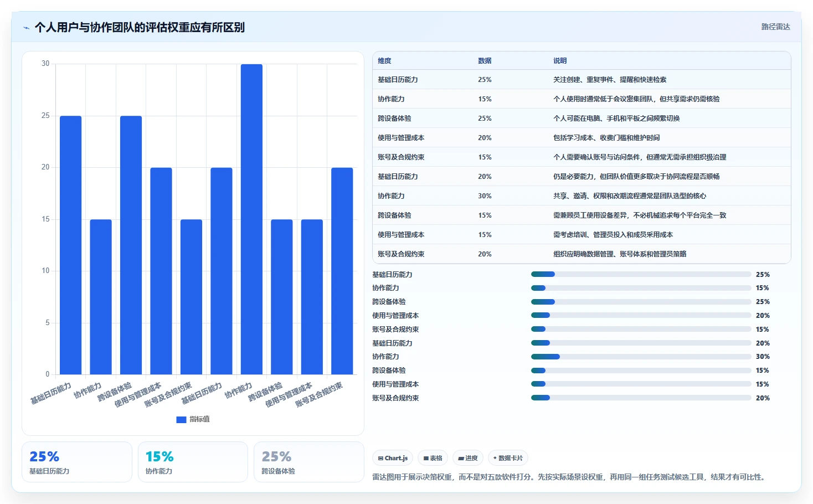Click the 15% 账号及合规约束 progress bar
The image size is (813, 504).
[641, 329]
